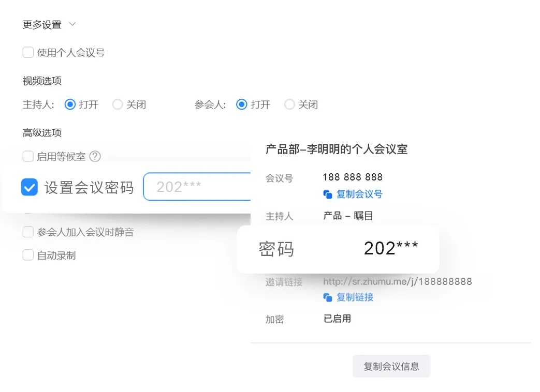Collapse the 更多设置 chevron arrow
Image resolution: width=540 pixels, height=392 pixels.
pyautogui.click(x=72, y=24)
